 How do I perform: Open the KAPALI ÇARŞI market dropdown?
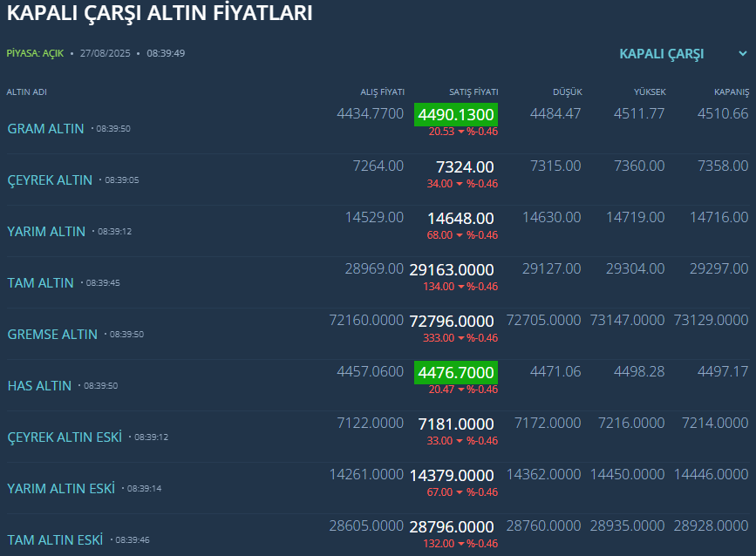click(x=662, y=54)
